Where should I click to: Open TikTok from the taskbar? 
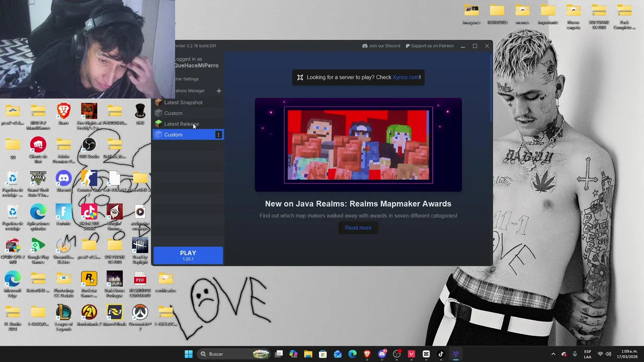point(441,354)
